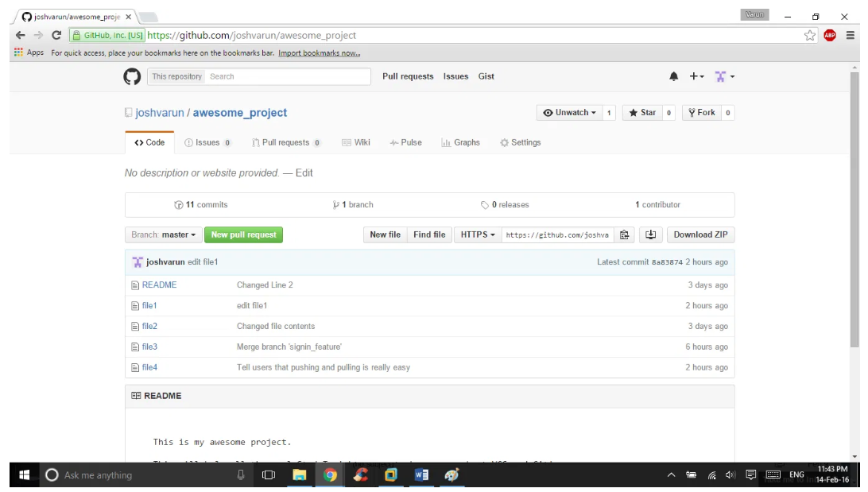
Task: Go to the repository Settings tab
Action: [x=521, y=142]
